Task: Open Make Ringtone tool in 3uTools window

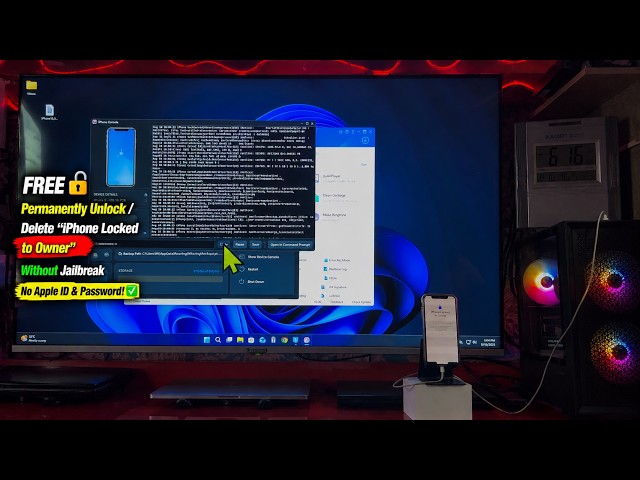Action: pos(332,216)
